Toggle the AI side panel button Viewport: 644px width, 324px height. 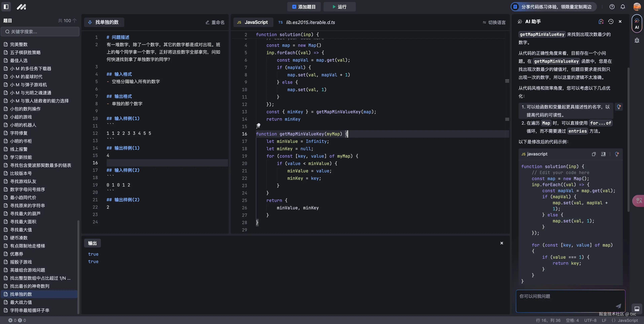pyautogui.click(x=637, y=24)
